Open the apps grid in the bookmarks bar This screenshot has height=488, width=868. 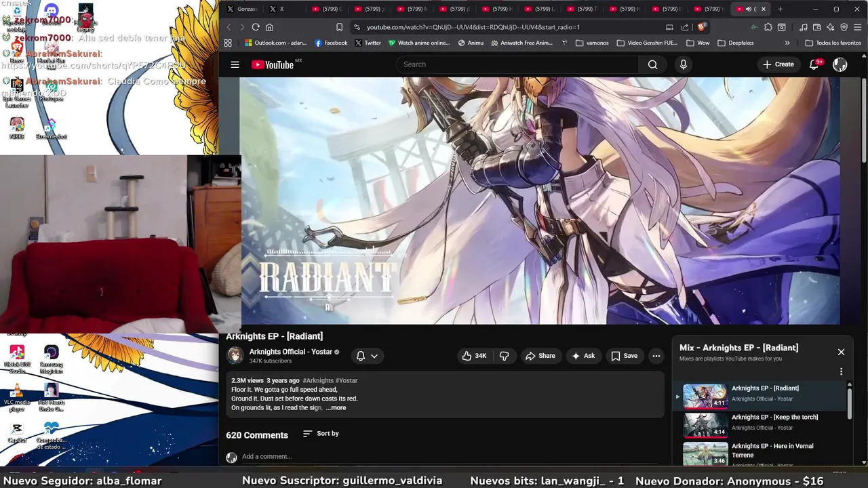[228, 43]
